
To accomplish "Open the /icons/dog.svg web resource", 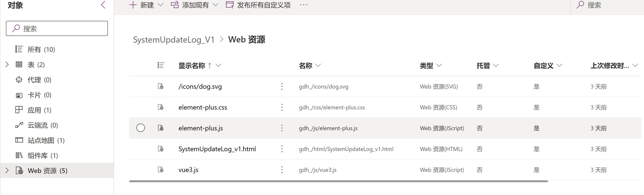I will tap(200, 87).
